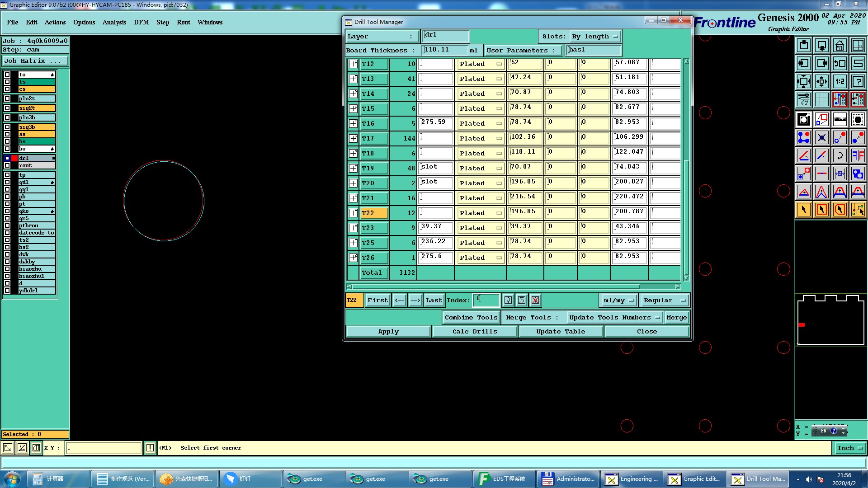Screen dimensions: 868x488
Task: Open the Regular dropdown
Action: pyautogui.click(x=664, y=300)
